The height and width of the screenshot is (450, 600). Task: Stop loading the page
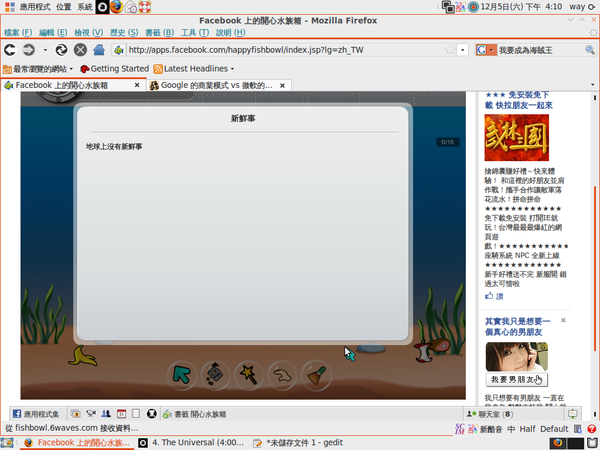coord(80,50)
